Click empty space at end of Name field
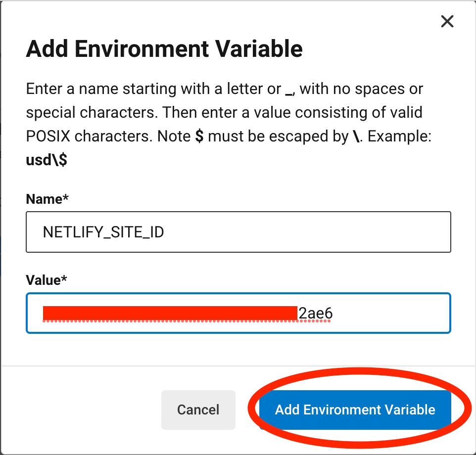Viewport: 476px width, 455px height. coord(346,232)
